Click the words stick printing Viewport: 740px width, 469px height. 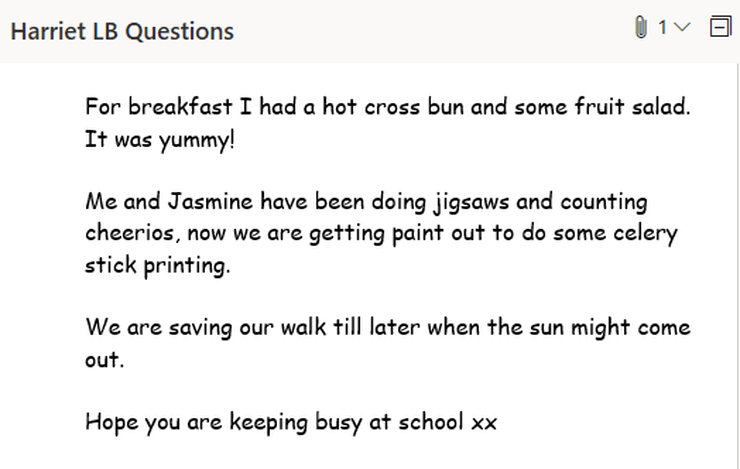click(158, 265)
